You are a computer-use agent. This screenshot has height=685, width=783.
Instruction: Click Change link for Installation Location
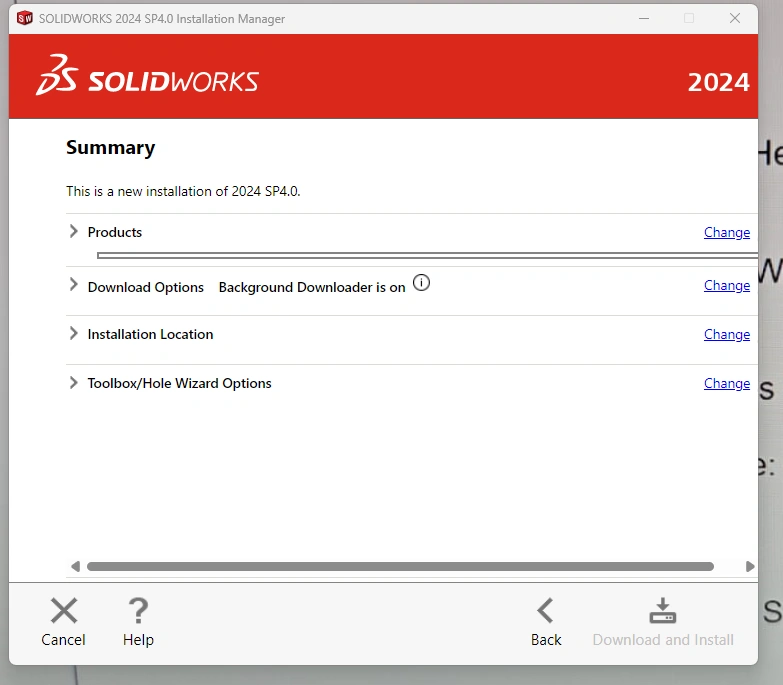point(727,335)
